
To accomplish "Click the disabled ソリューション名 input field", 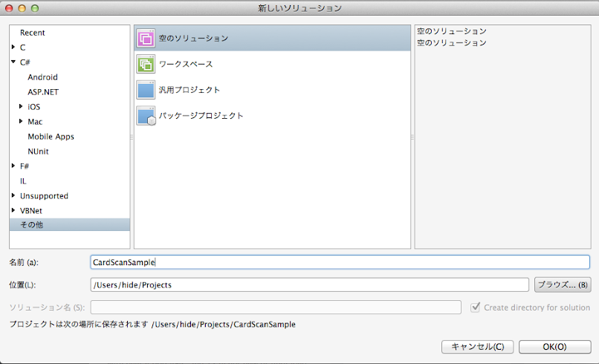I will point(276,307).
